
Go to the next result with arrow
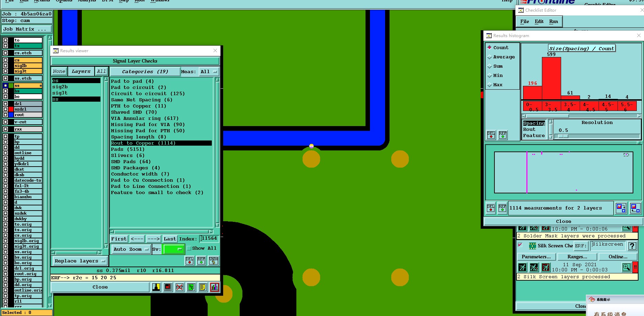[x=153, y=239]
